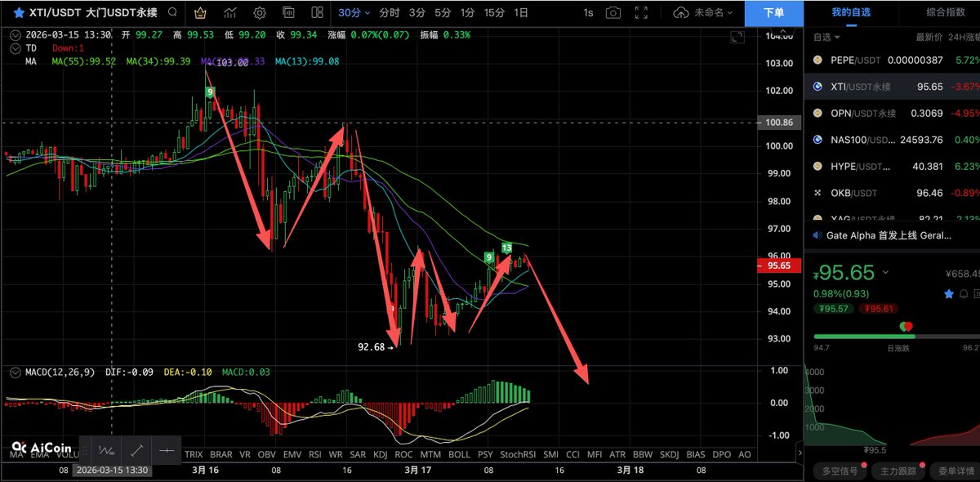Toggle the CCI indicator
Viewport: 980px width, 482px height.
[572, 454]
